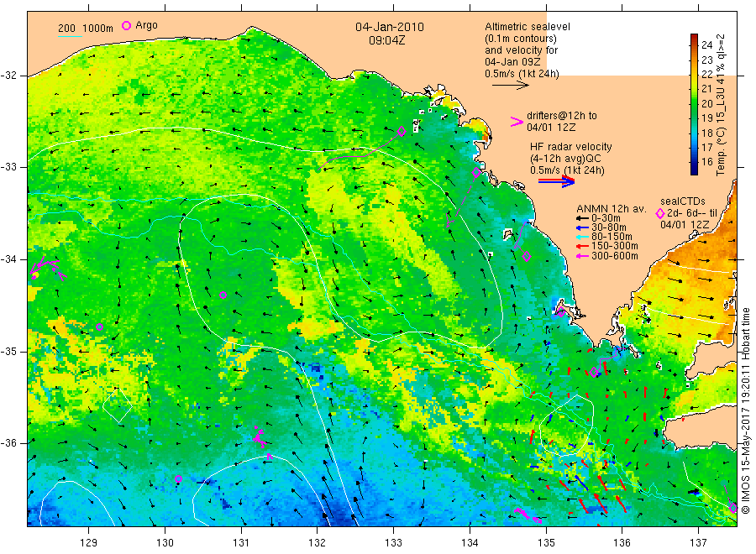Screen dimensions: 756x554
Task: Click the dark red top of temperature colorbar
Action: 694,38
